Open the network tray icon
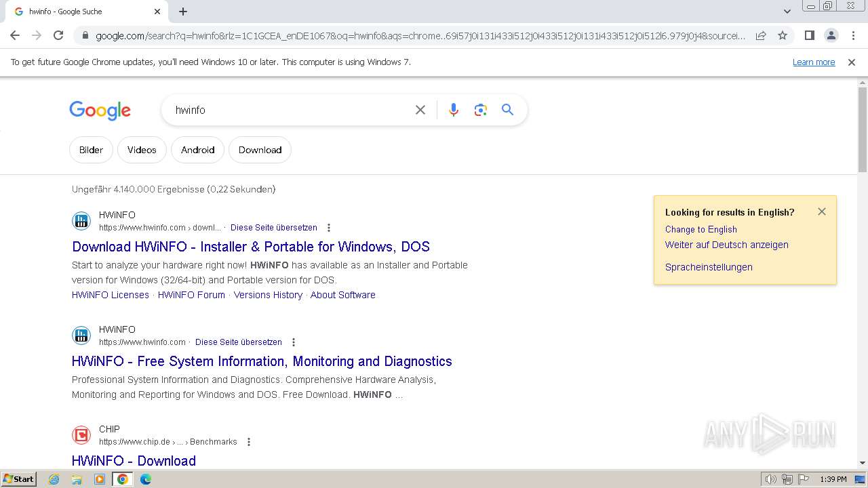The height and width of the screenshot is (488, 868). tap(787, 479)
